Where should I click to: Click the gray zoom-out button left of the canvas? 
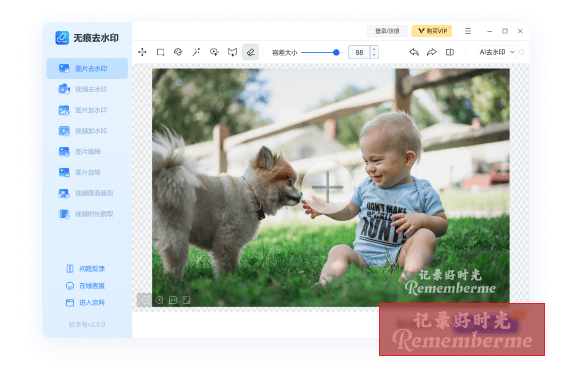tap(144, 300)
